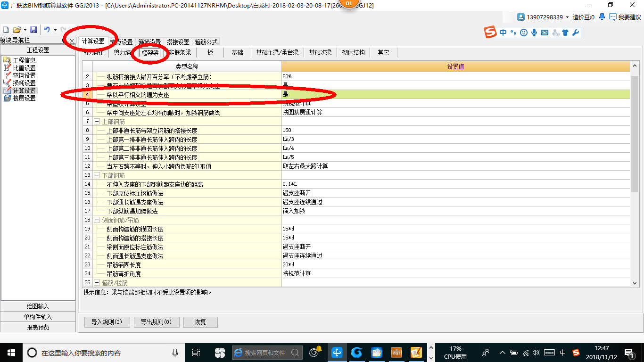Click the Sogou input S logo

491,33
